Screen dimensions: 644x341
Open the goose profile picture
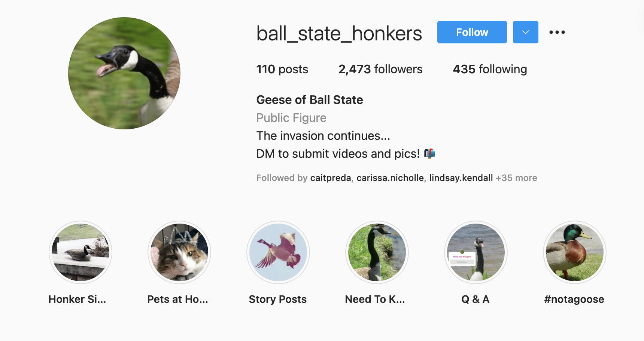pyautogui.click(x=124, y=73)
